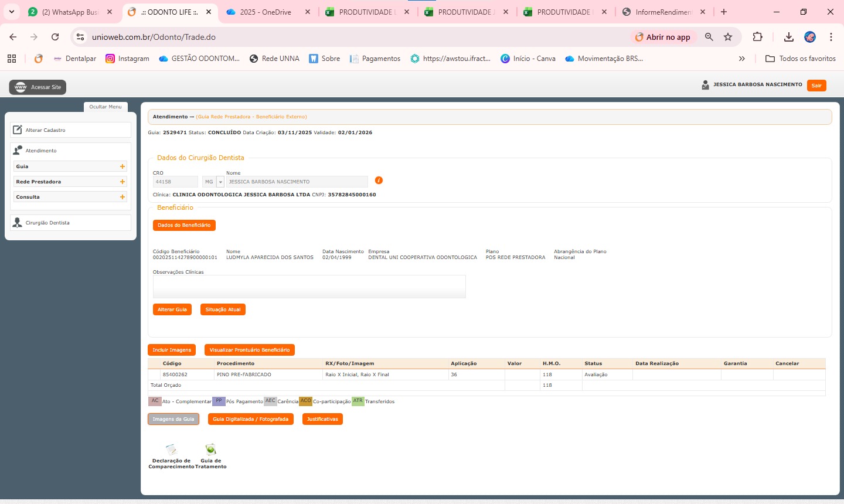Bookmark this page with the star icon

[728, 37]
